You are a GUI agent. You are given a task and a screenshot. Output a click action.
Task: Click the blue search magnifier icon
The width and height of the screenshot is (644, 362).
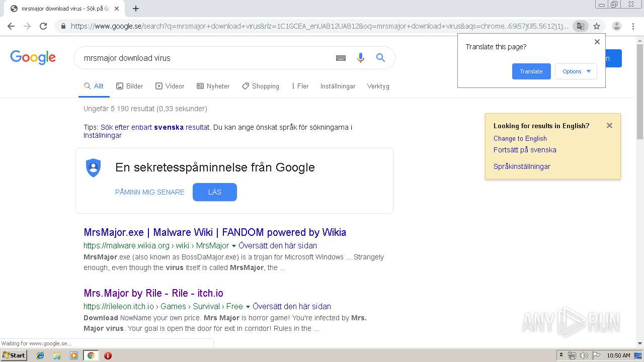tap(381, 58)
